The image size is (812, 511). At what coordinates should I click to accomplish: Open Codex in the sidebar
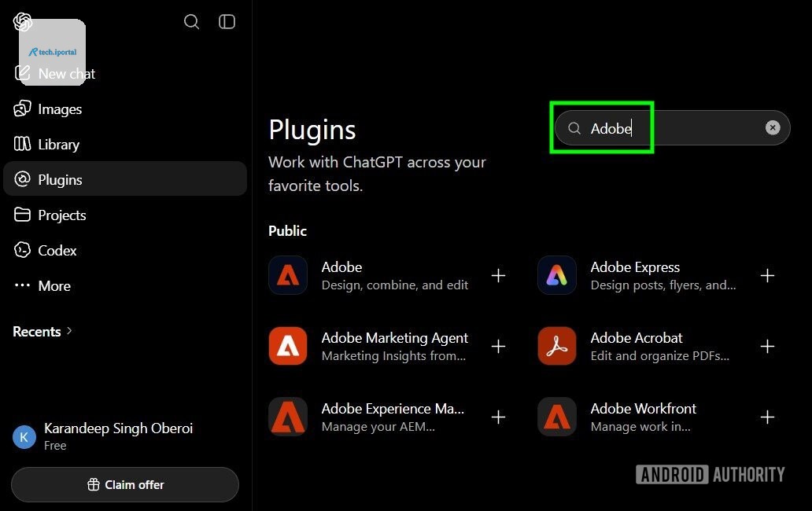125,250
